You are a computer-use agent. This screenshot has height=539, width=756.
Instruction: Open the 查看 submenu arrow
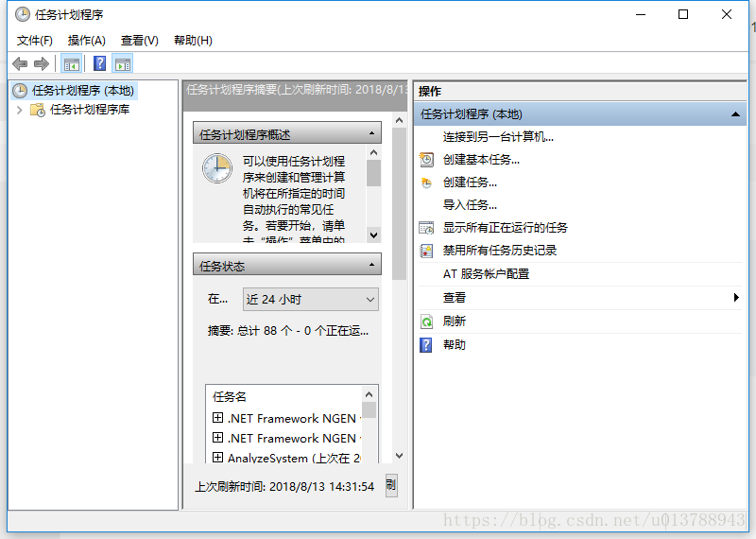(x=736, y=298)
